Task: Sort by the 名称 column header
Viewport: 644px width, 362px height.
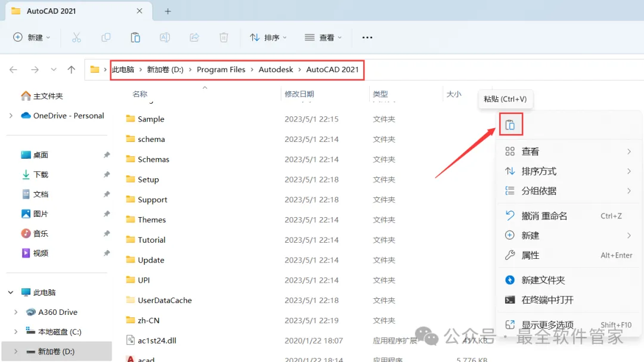Action: [140, 94]
